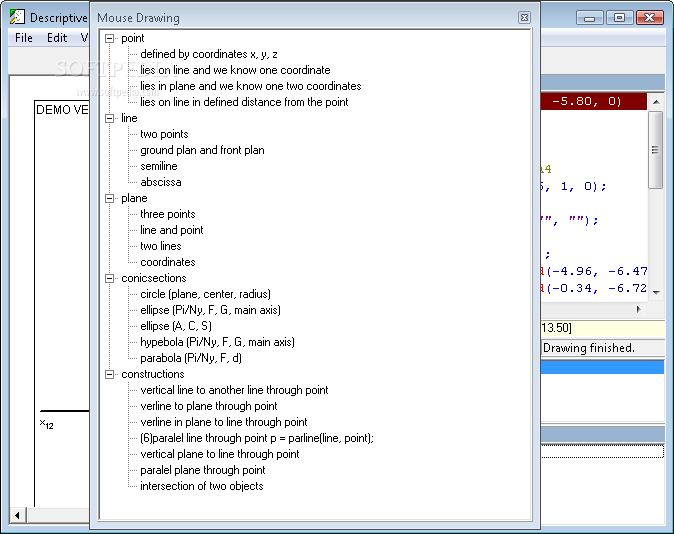The image size is (674, 534).
Task: Close the Descriptive main window
Action: [650, 18]
